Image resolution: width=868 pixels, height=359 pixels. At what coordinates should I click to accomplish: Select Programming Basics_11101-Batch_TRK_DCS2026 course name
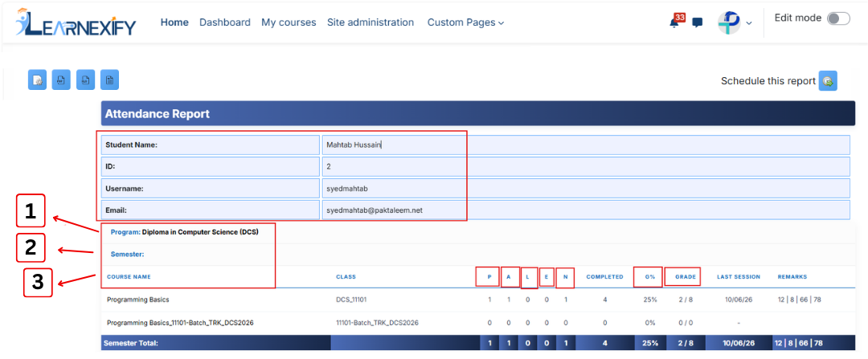(x=180, y=322)
